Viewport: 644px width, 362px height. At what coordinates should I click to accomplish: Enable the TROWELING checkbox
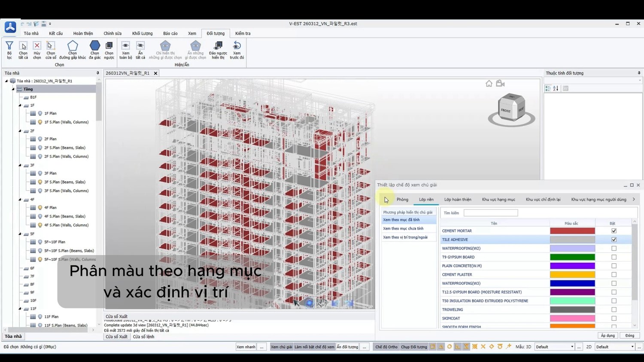click(x=614, y=310)
